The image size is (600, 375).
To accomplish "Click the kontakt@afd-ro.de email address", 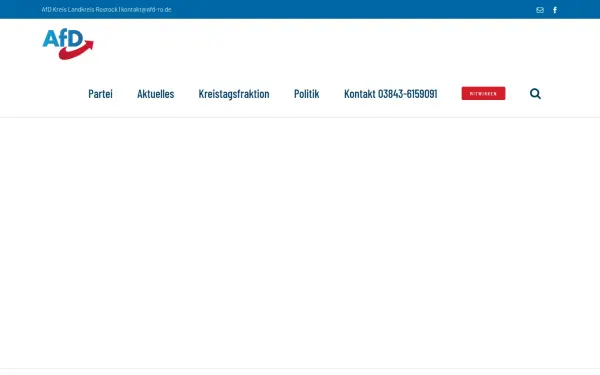I will pyautogui.click(x=146, y=10).
